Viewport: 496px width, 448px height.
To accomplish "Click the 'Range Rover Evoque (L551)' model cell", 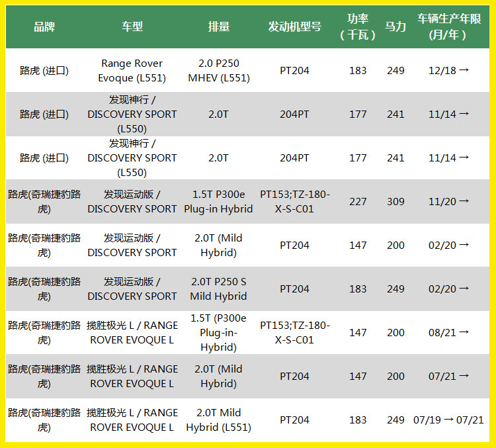I will [x=132, y=71].
